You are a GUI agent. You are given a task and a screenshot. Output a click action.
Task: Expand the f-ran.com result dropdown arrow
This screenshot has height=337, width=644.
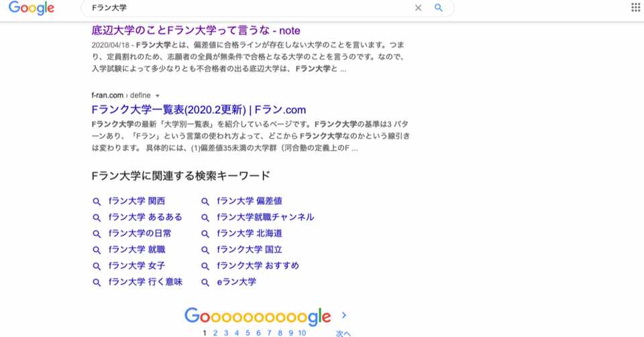pyautogui.click(x=157, y=96)
